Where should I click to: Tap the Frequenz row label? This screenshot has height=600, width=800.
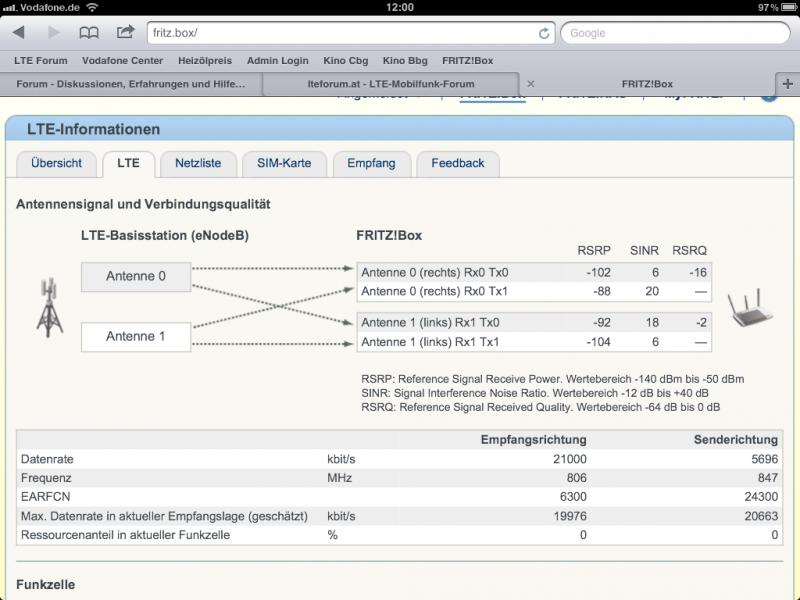click(x=46, y=478)
